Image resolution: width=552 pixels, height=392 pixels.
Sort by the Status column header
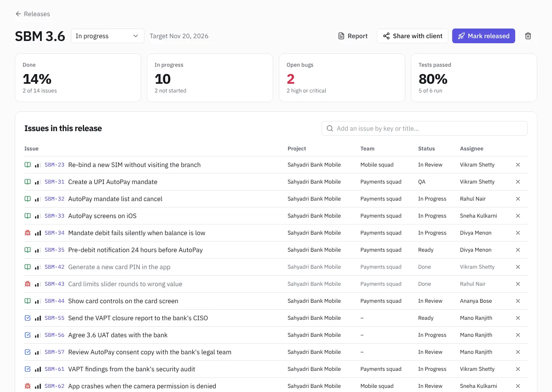click(426, 149)
